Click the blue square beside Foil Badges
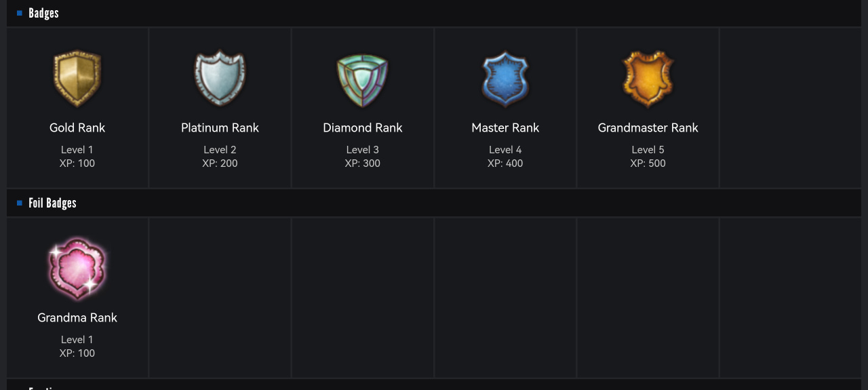The height and width of the screenshot is (390, 868). (x=20, y=203)
